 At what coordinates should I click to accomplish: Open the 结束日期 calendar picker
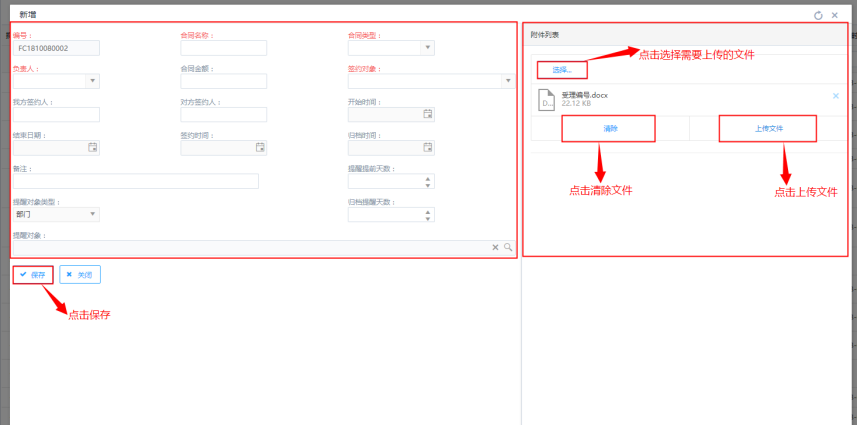(x=93, y=147)
